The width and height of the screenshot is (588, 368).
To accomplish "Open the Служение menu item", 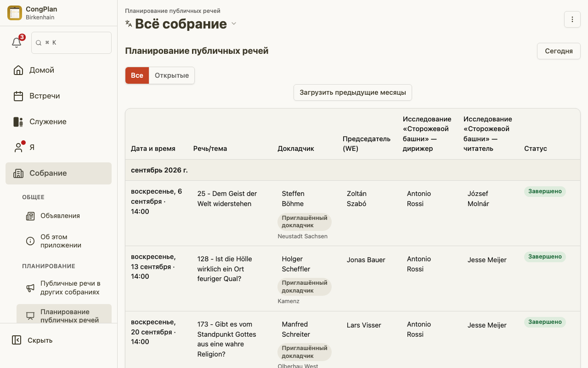I will tap(58, 121).
